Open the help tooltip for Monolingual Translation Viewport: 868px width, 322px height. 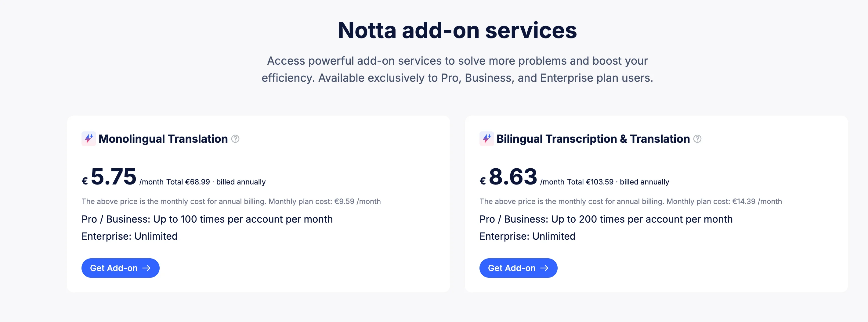[x=236, y=139]
